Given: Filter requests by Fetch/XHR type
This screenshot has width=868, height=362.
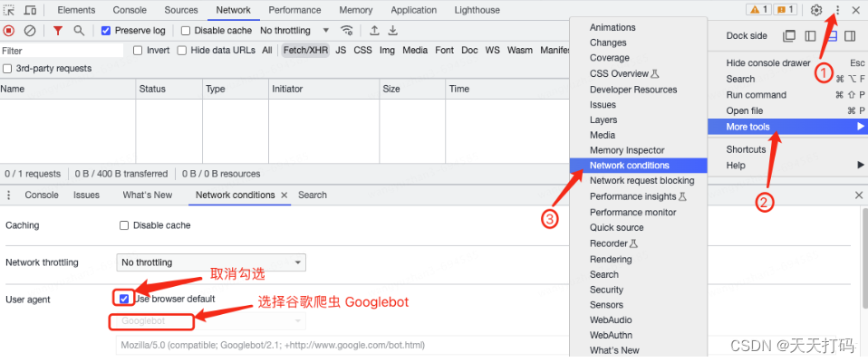Looking at the screenshot, I should pos(306,51).
